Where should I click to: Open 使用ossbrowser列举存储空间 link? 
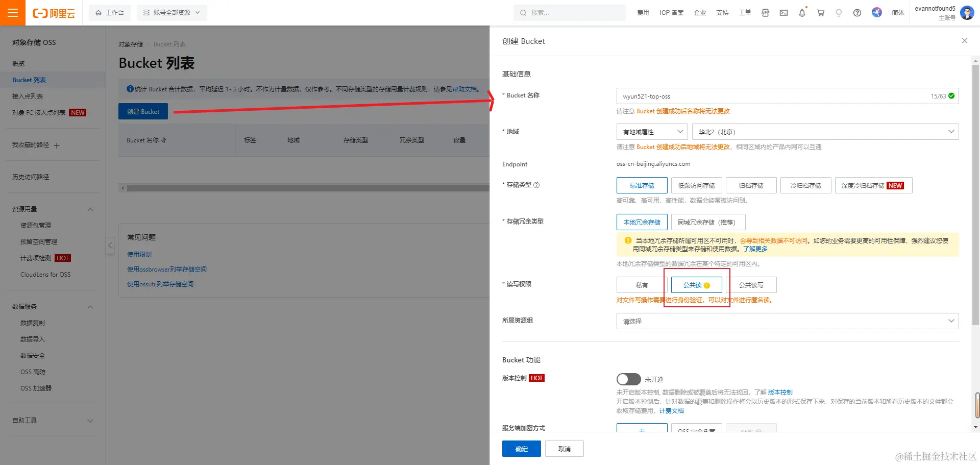(x=167, y=270)
